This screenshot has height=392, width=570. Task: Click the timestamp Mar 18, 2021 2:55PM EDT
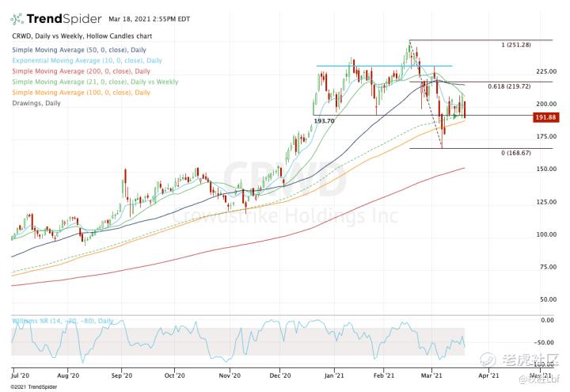click(149, 19)
